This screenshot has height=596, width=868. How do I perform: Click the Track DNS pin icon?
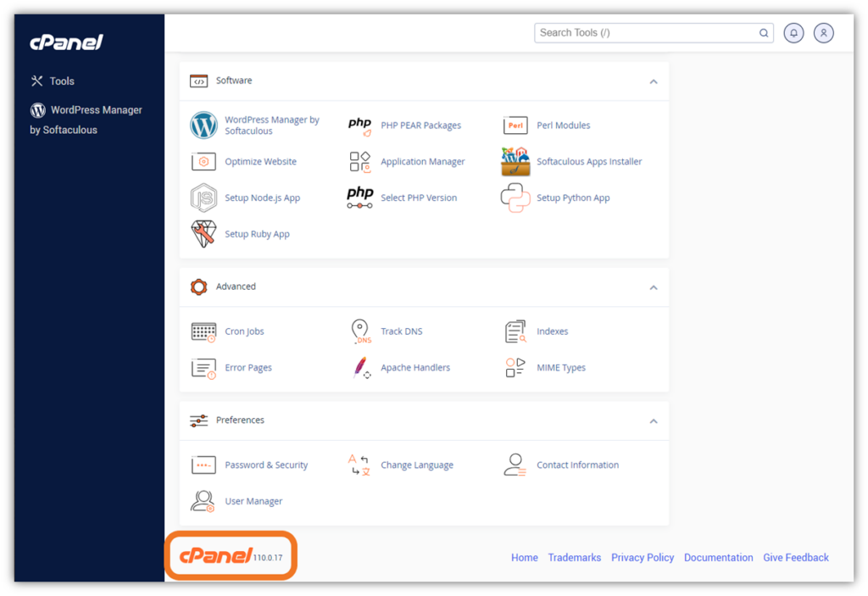pyautogui.click(x=361, y=331)
